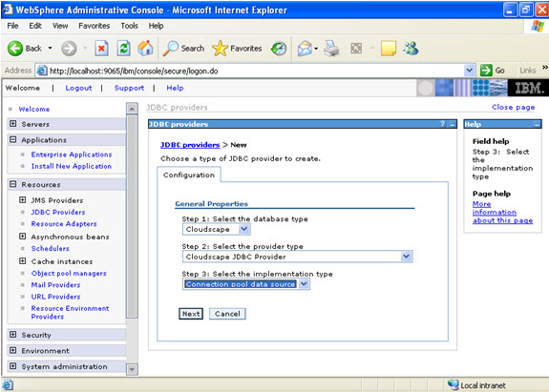Select the Configuration tab

click(x=189, y=175)
